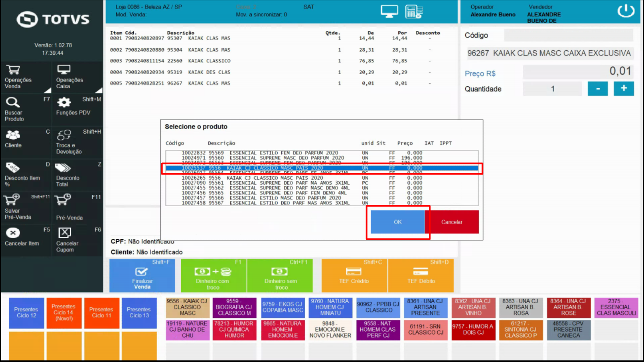
Task: Open Presentes Ciclo 12 tile
Action: tap(26, 313)
